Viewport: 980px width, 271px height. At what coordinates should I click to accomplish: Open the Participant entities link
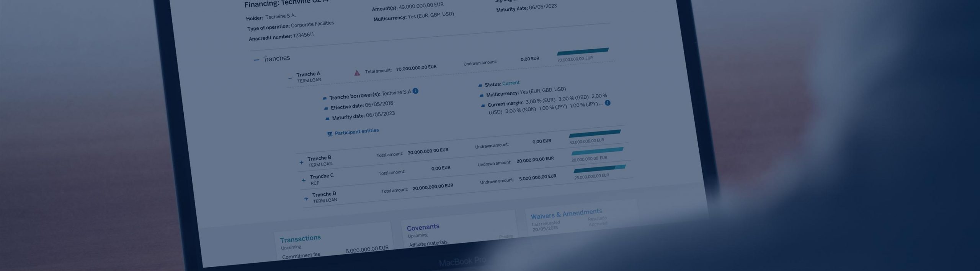click(x=357, y=131)
